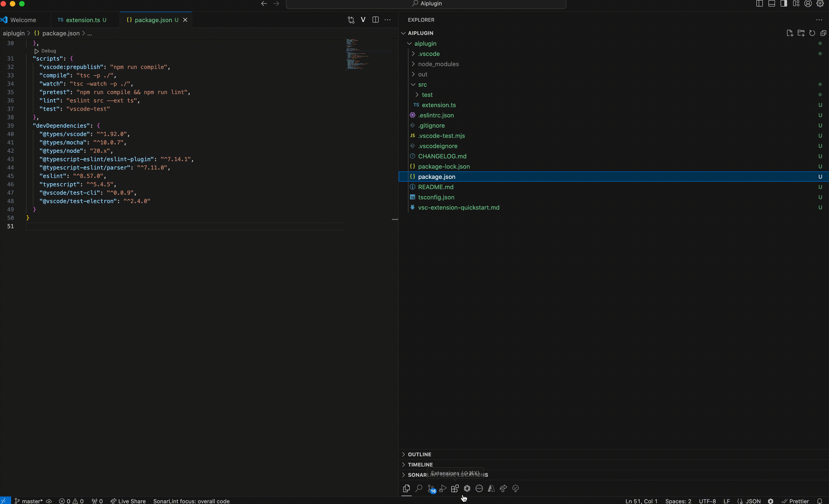Open notifications bell in status bar

point(820,501)
